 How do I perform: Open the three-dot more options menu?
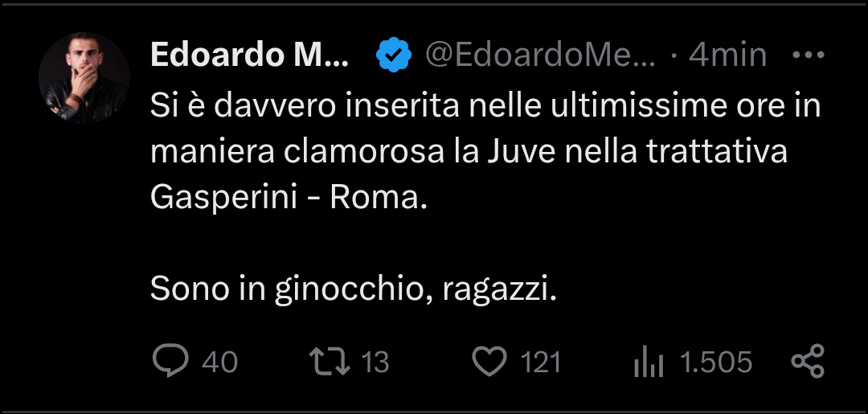tap(809, 55)
